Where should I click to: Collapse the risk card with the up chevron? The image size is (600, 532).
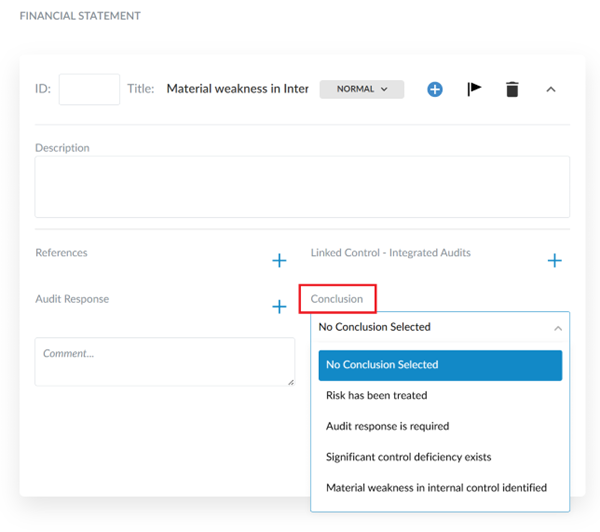(x=550, y=89)
